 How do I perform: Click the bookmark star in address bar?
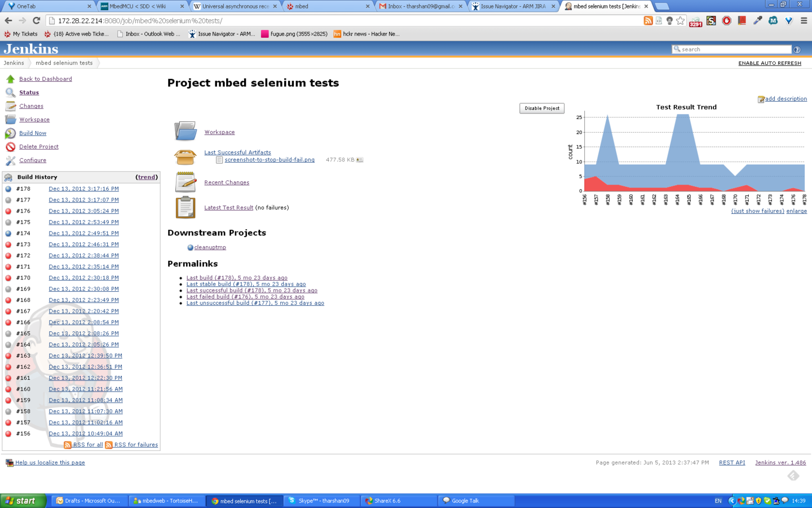click(x=681, y=21)
